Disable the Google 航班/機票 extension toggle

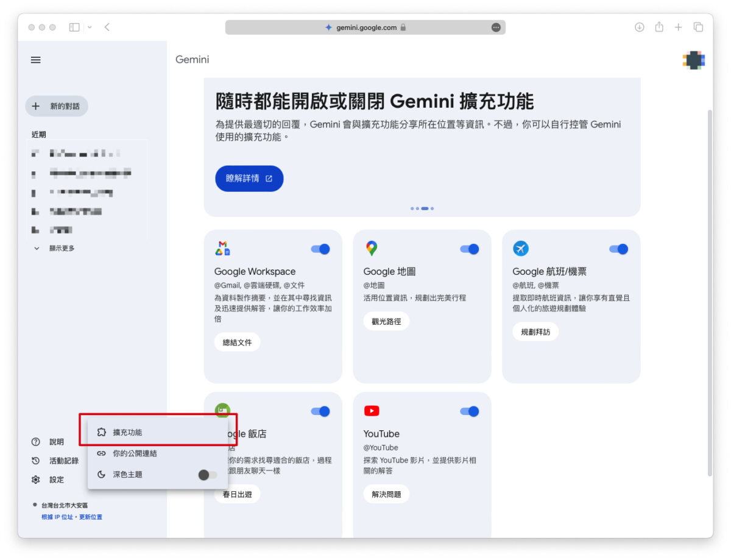pyautogui.click(x=619, y=249)
